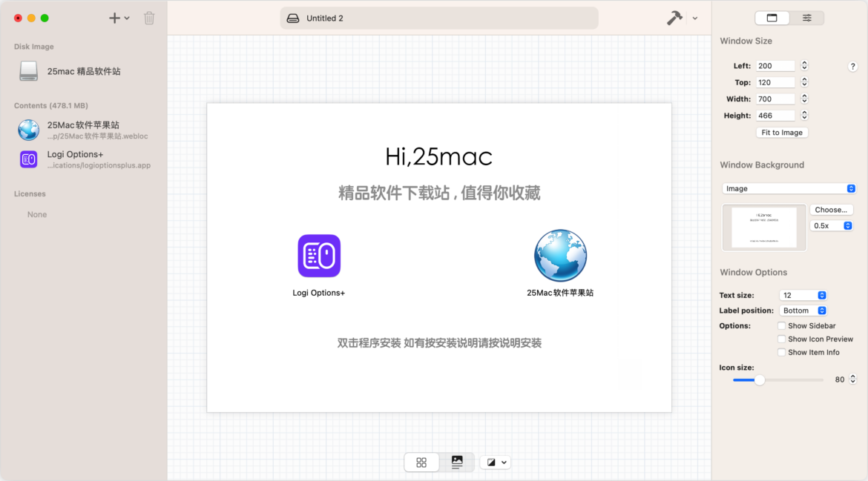This screenshot has width=868, height=481.
Task: Click the hammer build icon
Action: click(x=674, y=19)
